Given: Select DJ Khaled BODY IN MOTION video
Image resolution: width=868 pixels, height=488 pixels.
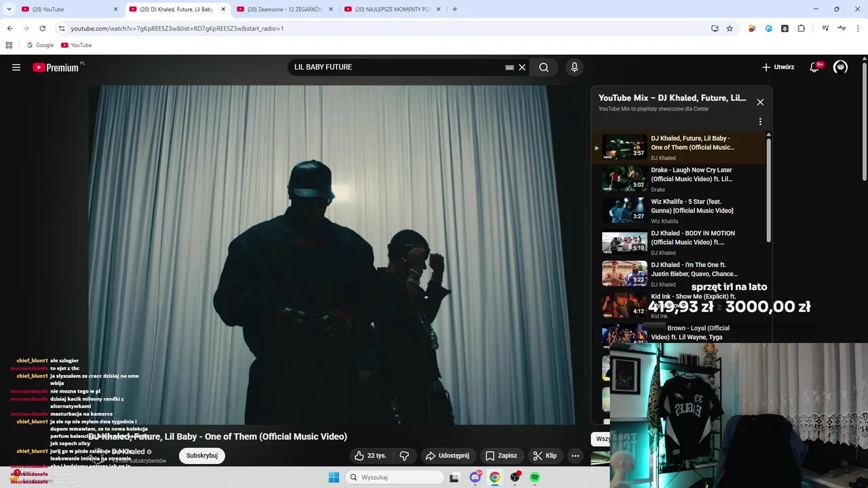Looking at the screenshot, I should pyautogui.click(x=680, y=242).
